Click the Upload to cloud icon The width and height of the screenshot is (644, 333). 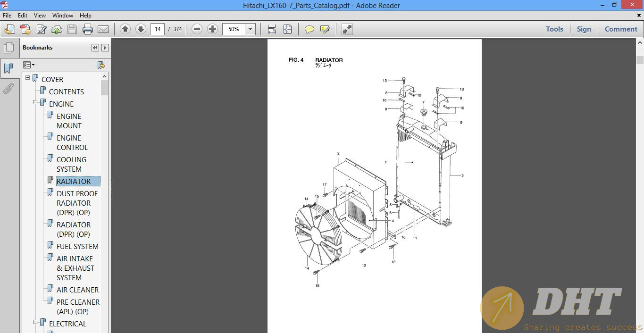[x=57, y=29]
